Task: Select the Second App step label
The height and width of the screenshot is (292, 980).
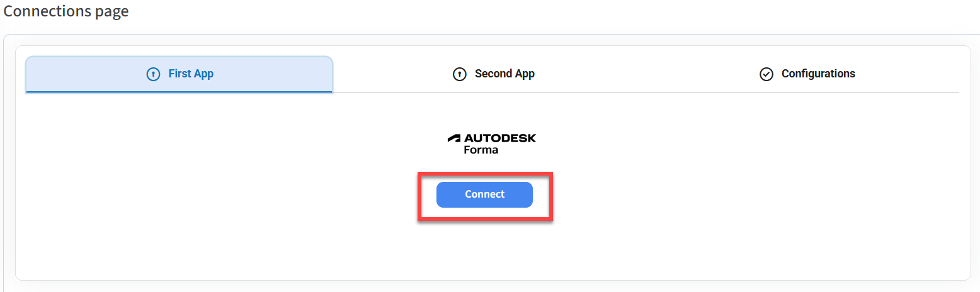Action: [x=504, y=74]
